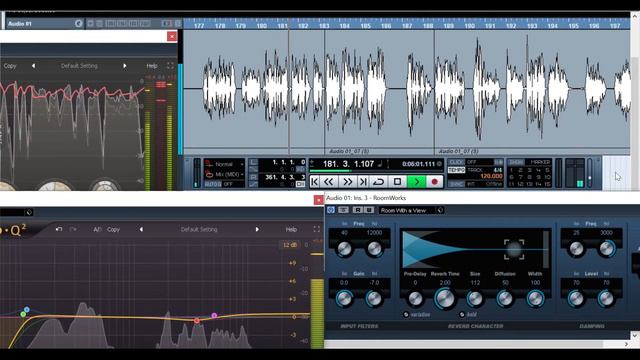
Task: Select previous preset in Pro-Q 2
Action: pos(141,229)
